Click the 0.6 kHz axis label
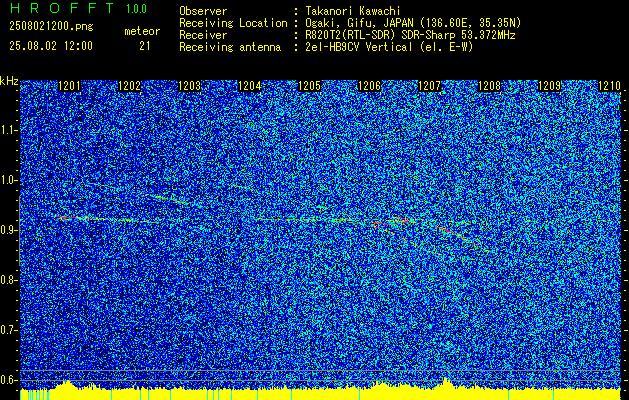 click(8, 380)
